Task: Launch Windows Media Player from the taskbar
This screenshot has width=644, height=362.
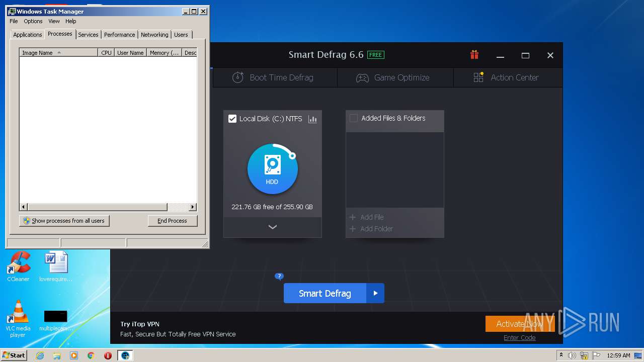Action: coord(74,355)
